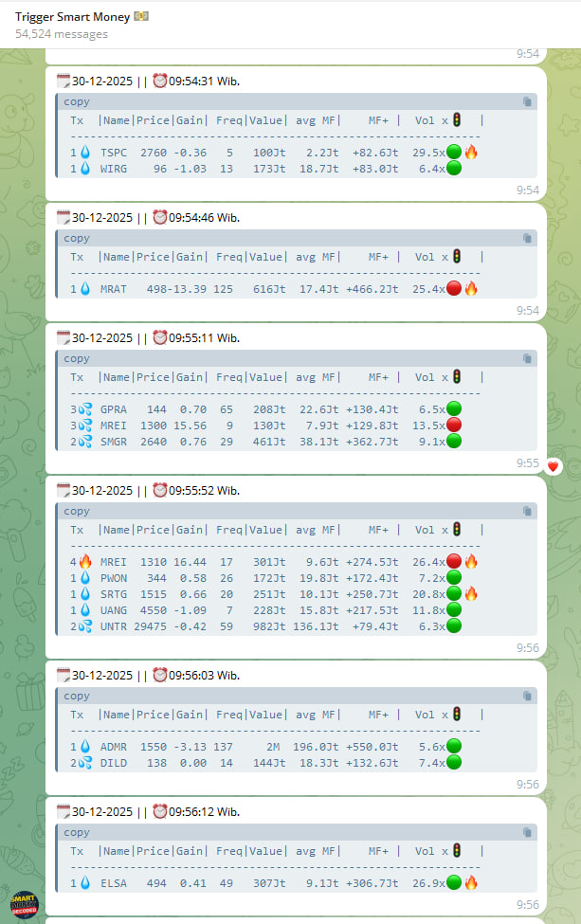Screen dimensions: 581x924
Task: Click the fire icon on the MRAT row
Action: coord(471,289)
